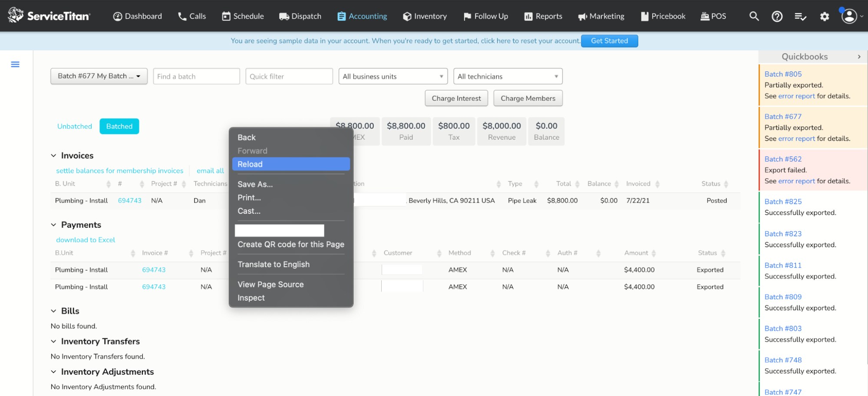The width and height of the screenshot is (868, 396).
Task: Collapse the Quickbooks panel arrow
Action: coord(859,57)
